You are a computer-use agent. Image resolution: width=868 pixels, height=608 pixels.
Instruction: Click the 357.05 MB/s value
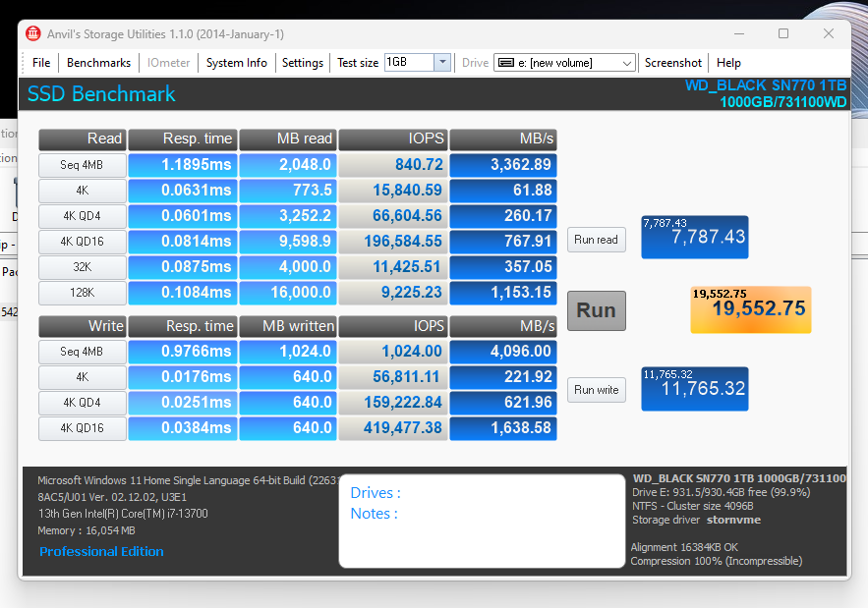click(x=503, y=266)
